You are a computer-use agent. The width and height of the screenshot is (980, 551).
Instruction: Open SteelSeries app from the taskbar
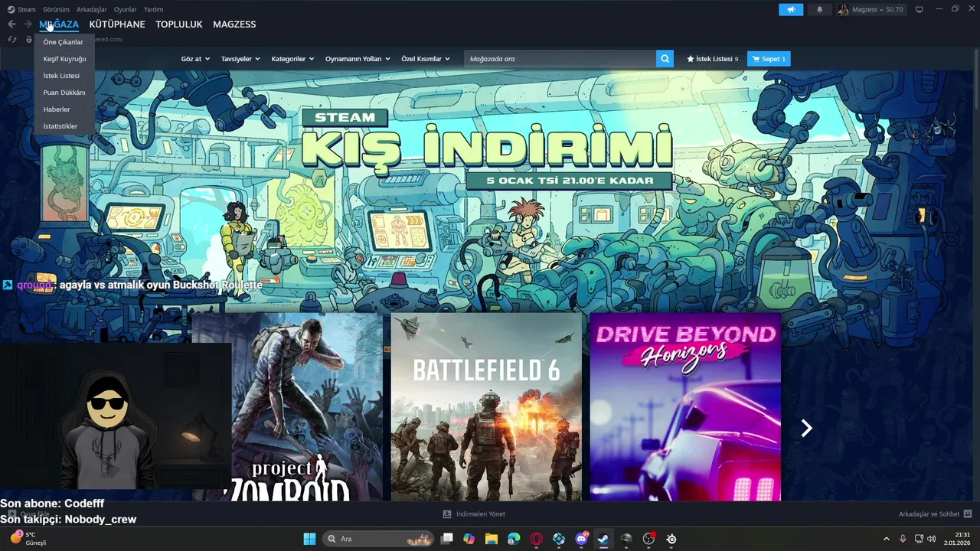(x=671, y=539)
